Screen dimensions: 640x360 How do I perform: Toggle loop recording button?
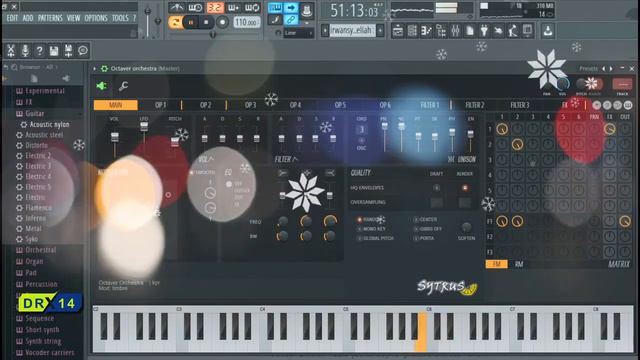pyautogui.click(x=252, y=7)
